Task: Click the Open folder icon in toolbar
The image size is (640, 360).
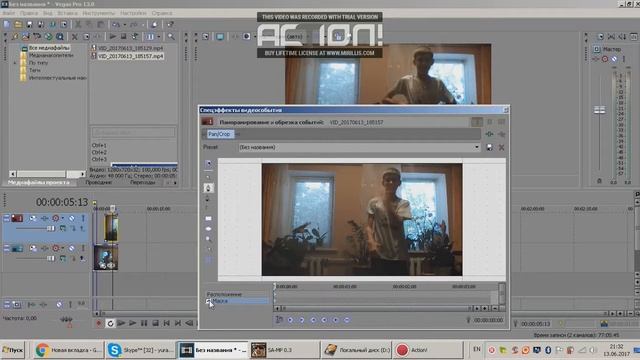Action: click(x=18, y=24)
